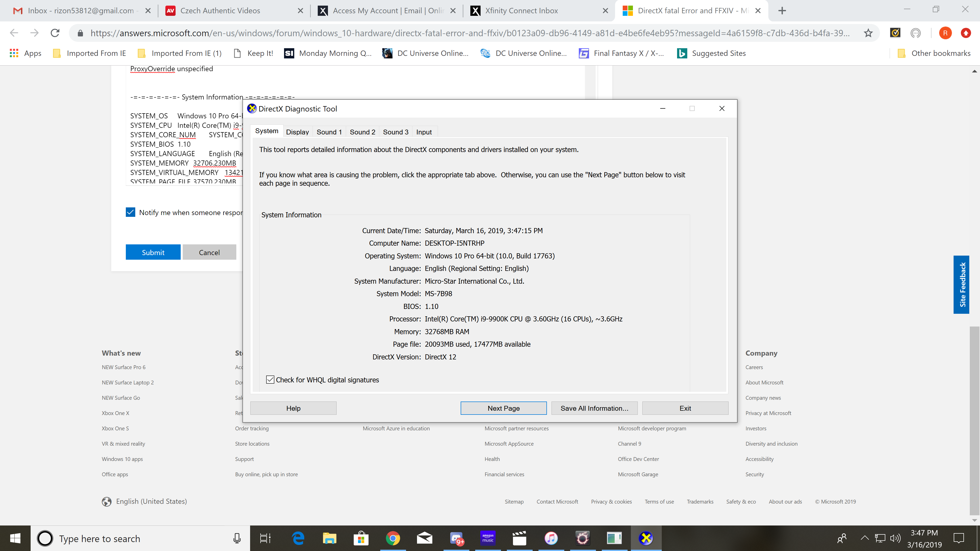Open Amazon Music from taskbar
Screen dimensions: 980x551
488,539
